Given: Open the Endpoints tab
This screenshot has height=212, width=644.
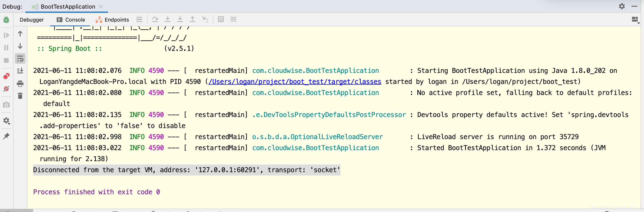Looking at the screenshot, I should [x=112, y=20].
